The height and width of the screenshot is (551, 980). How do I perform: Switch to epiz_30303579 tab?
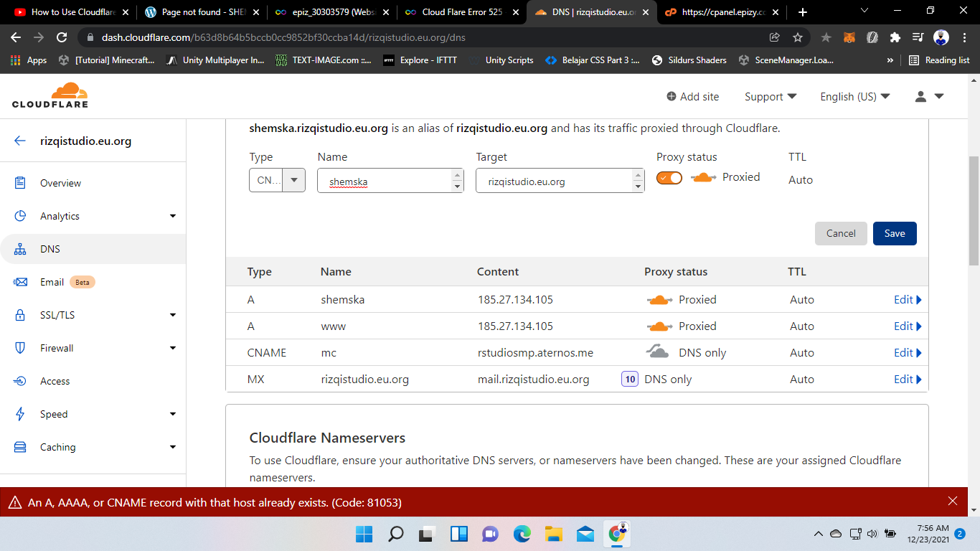pyautogui.click(x=331, y=12)
